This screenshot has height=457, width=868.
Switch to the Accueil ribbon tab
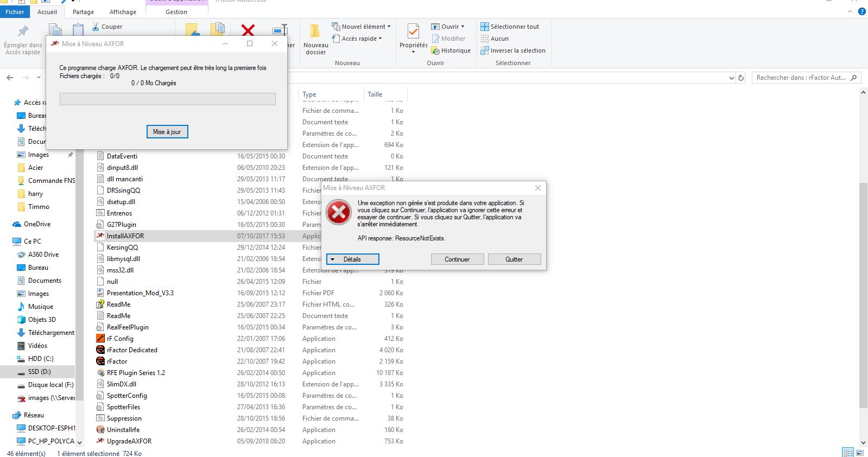pyautogui.click(x=47, y=12)
